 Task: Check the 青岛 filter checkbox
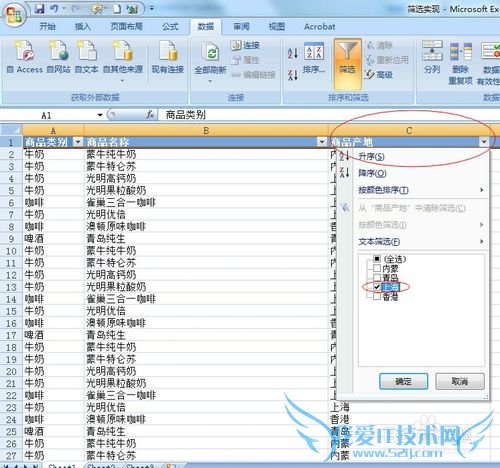tap(377, 277)
